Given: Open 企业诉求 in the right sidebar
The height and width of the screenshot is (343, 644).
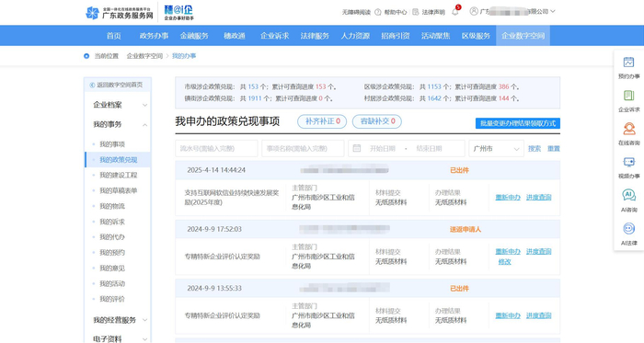Looking at the screenshot, I should (628, 101).
